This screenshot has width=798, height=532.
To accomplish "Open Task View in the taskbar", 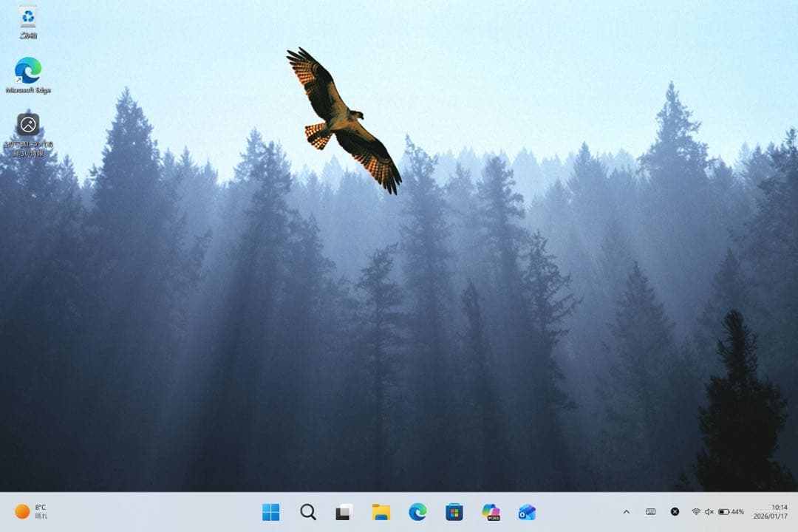I will pos(344,512).
